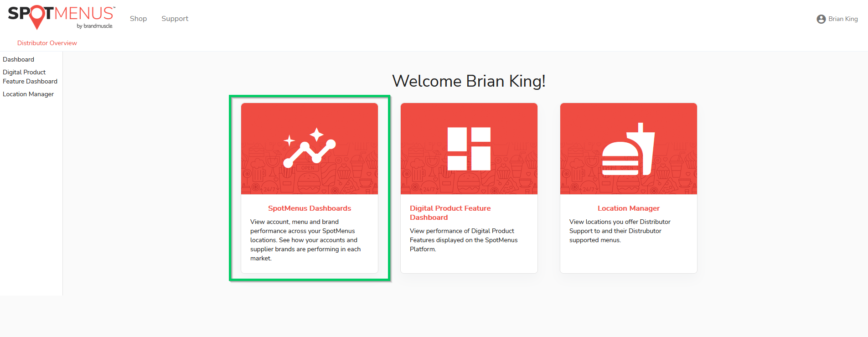Open Location Manager from the left sidebar
The height and width of the screenshot is (337, 868).
[28, 94]
